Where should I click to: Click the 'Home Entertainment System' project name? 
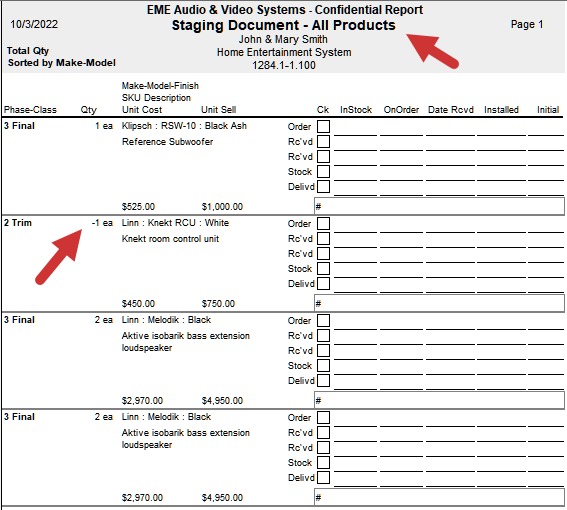click(x=284, y=52)
